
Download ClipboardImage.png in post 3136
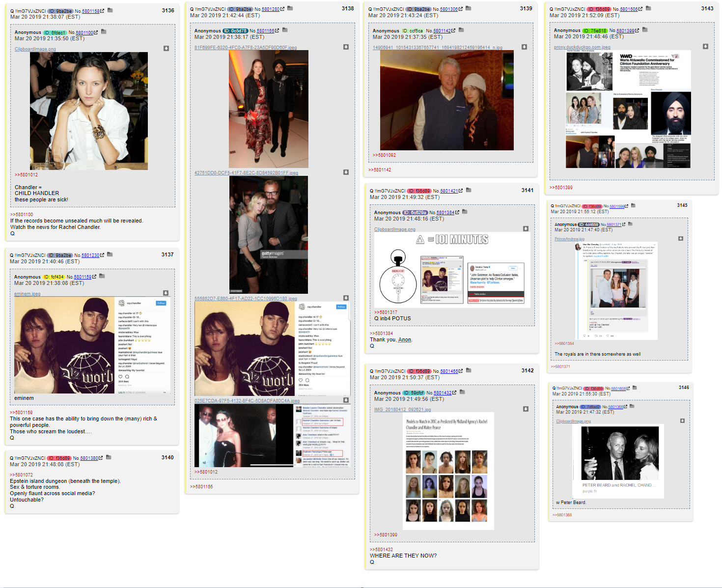(x=166, y=48)
